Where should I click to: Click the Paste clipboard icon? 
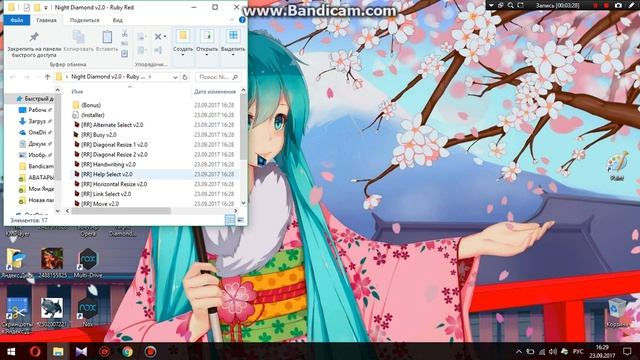(x=107, y=37)
